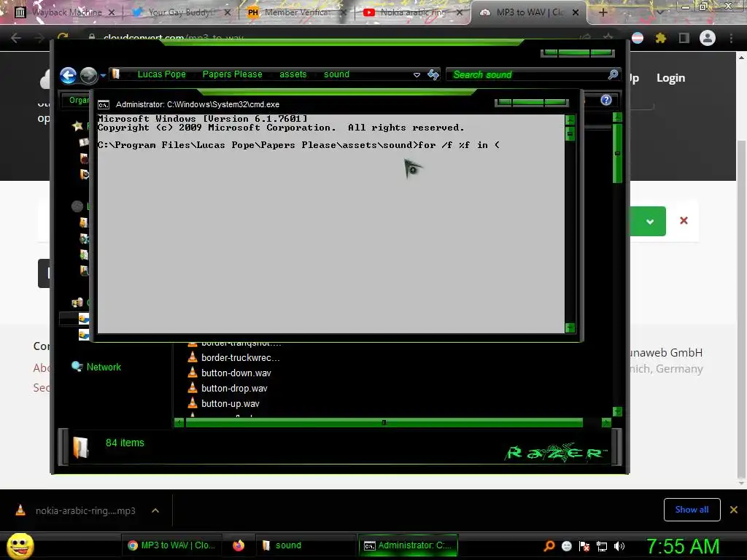Image resolution: width=747 pixels, height=560 pixels.
Task: Click the Network icon in navigation pane
Action: pyautogui.click(x=77, y=366)
